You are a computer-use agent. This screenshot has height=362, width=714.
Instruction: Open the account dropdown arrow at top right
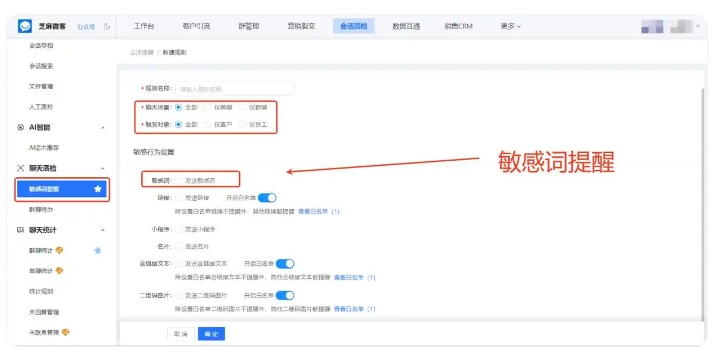pyautogui.click(x=698, y=26)
